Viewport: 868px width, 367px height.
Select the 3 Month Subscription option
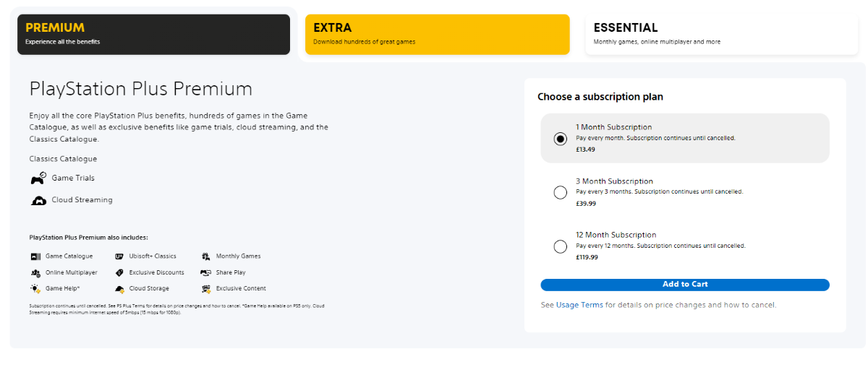(685, 192)
